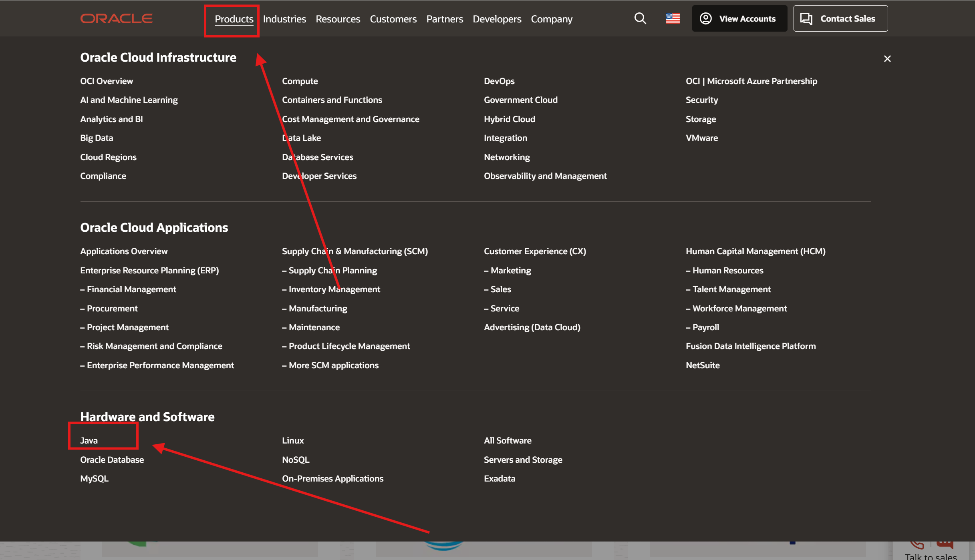
Task: Open the Payroll link
Action: pyautogui.click(x=702, y=327)
